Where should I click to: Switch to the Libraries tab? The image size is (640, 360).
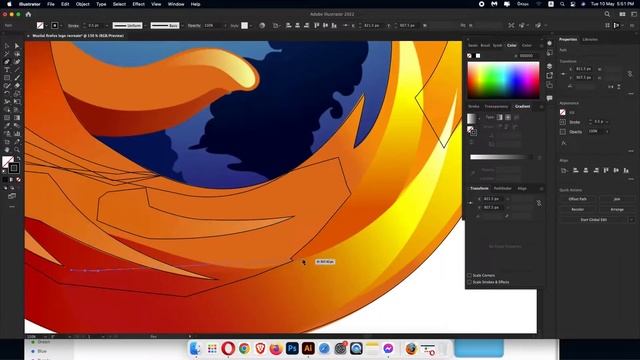coord(590,40)
